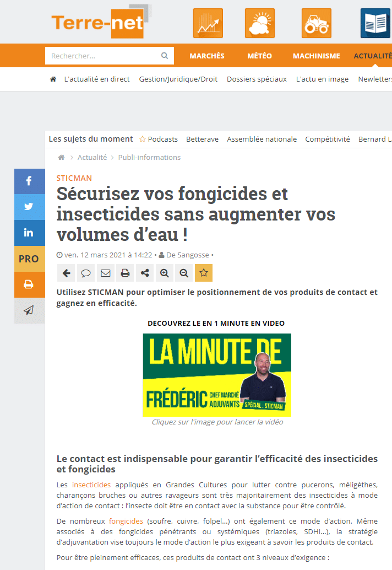Open the MACHINISME menu
392x570 pixels.
click(x=316, y=56)
